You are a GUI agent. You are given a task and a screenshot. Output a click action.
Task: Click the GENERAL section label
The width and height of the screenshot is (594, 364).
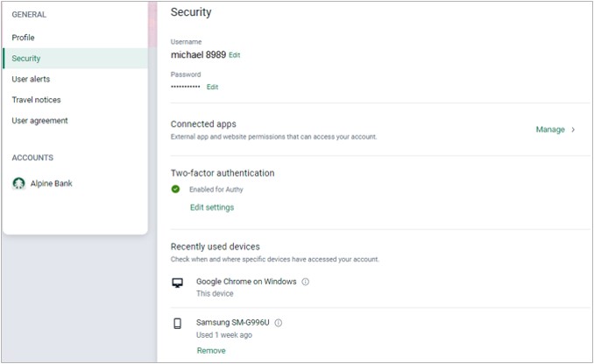29,15
